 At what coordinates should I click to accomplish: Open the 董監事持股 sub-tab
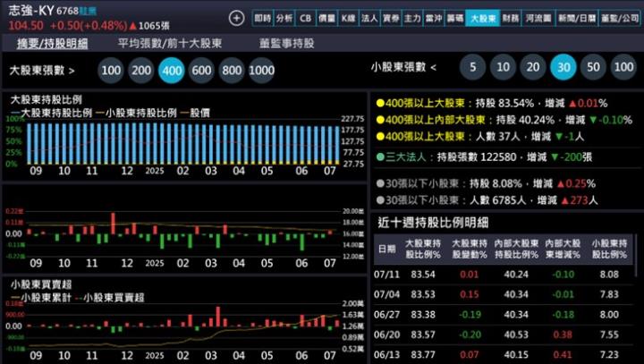(287, 43)
